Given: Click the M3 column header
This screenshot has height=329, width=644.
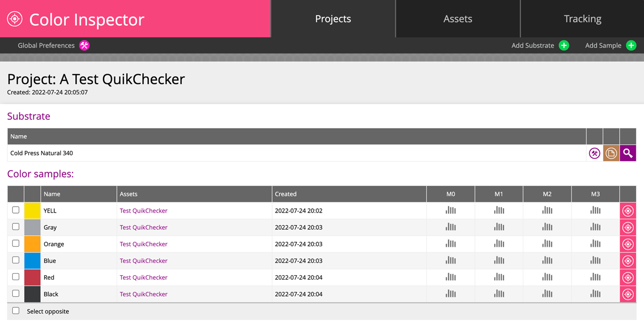Looking at the screenshot, I should tap(596, 194).
